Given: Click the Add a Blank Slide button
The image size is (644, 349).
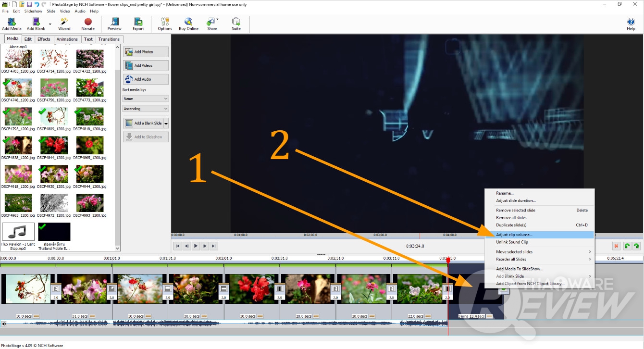Looking at the screenshot, I should 143,124.
